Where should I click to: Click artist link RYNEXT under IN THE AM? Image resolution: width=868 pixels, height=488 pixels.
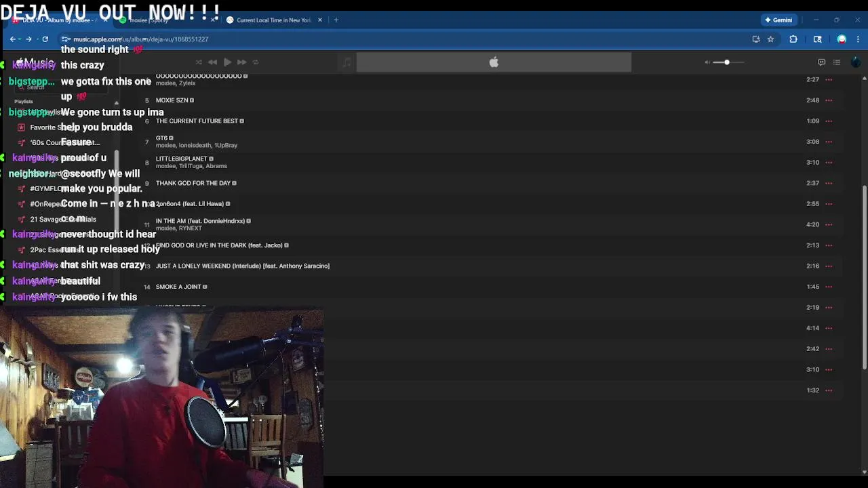pos(191,228)
